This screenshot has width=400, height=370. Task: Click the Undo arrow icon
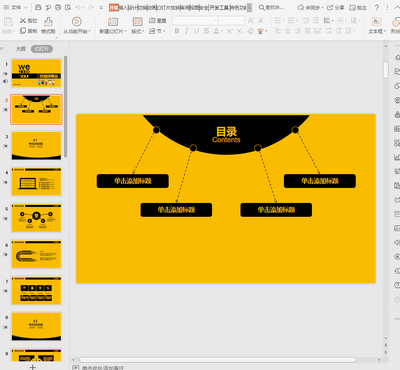78,7
